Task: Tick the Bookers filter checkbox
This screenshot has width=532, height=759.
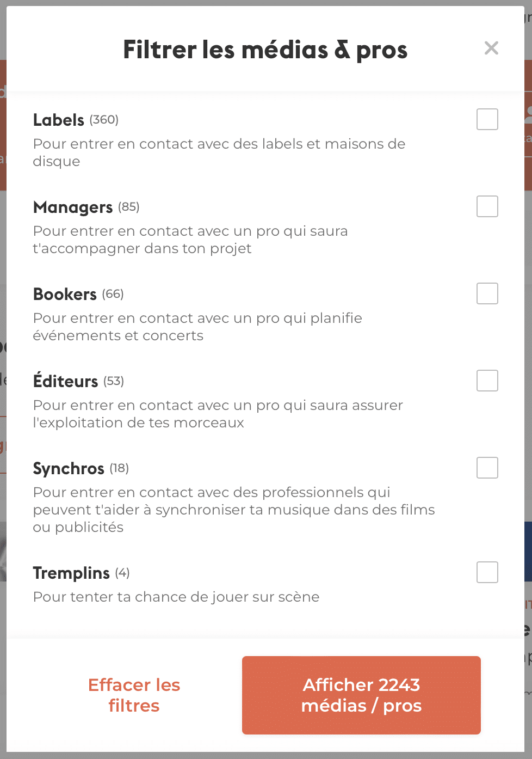Action: [487, 293]
